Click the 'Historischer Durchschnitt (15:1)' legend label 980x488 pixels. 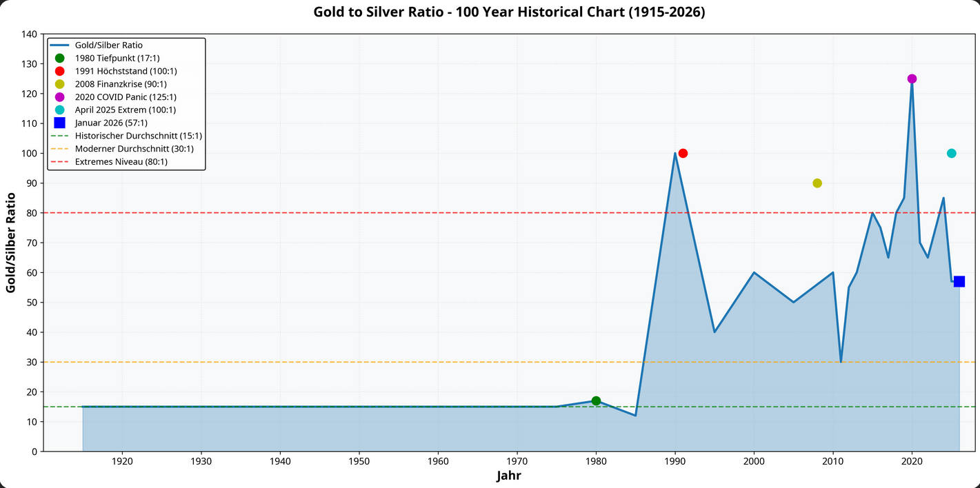pos(138,136)
